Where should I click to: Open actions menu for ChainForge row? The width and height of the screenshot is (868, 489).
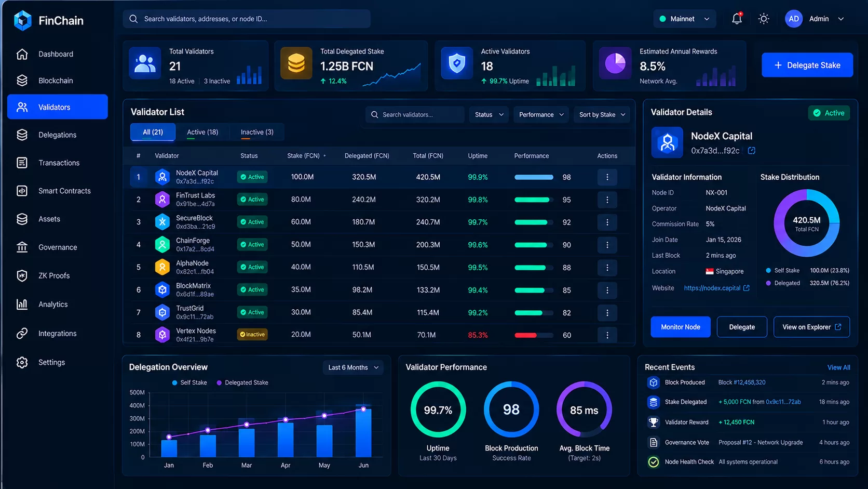click(607, 245)
